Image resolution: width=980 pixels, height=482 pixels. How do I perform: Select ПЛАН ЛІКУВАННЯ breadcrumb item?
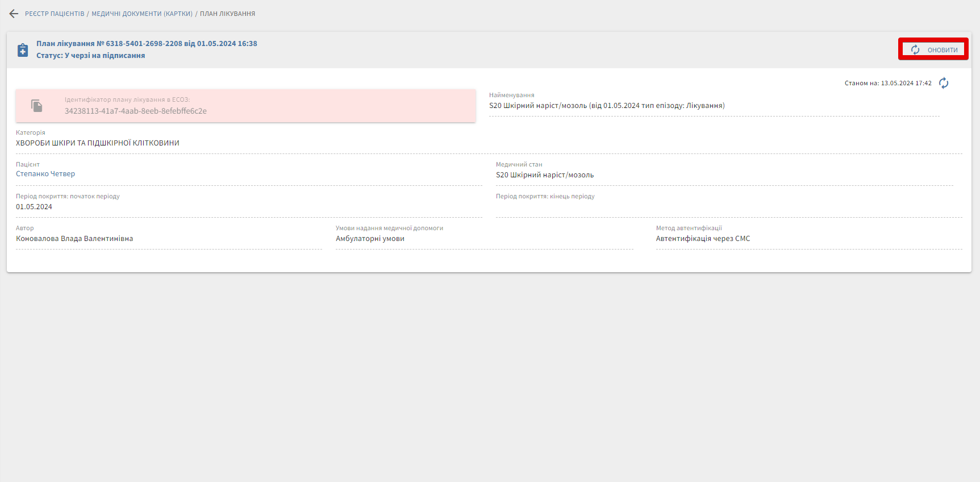[227, 14]
